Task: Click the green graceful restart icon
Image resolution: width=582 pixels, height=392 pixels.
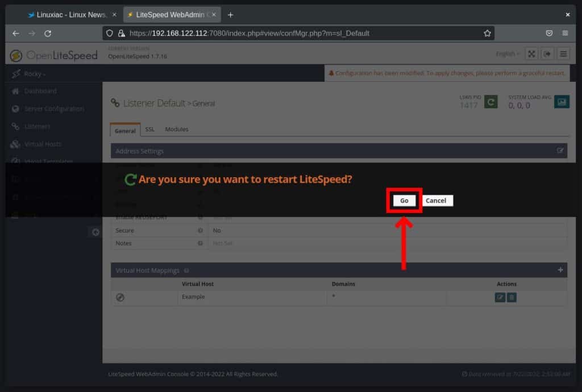Action: coord(490,102)
